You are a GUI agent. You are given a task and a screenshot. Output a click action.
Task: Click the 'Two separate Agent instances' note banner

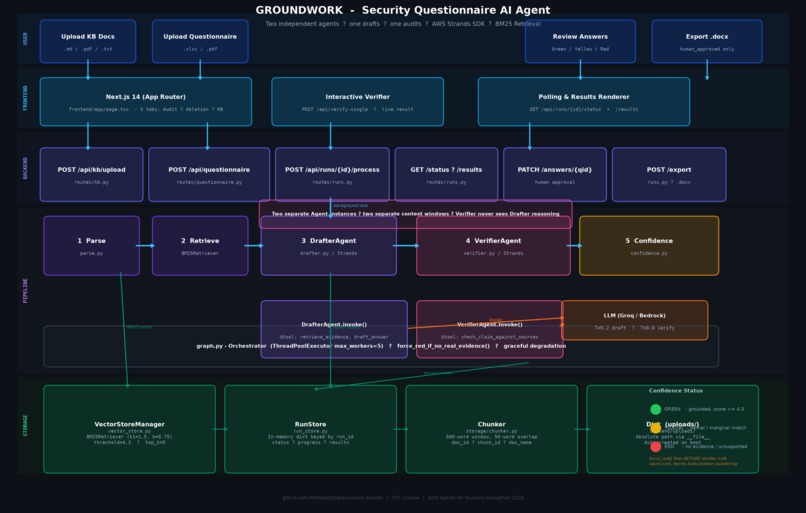[x=415, y=214]
